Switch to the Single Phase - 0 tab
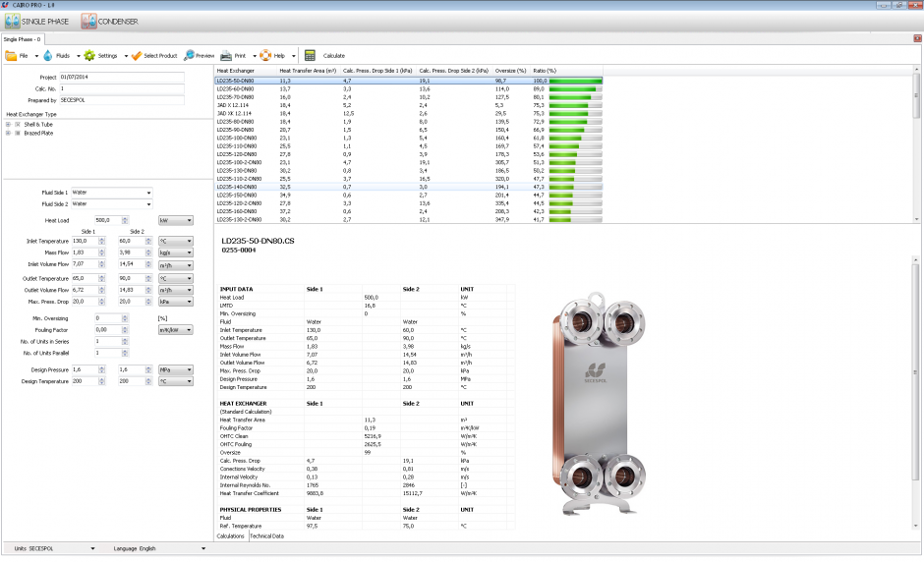Image resolution: width=924 pixels, height=562 pixels. pos(23,39)
